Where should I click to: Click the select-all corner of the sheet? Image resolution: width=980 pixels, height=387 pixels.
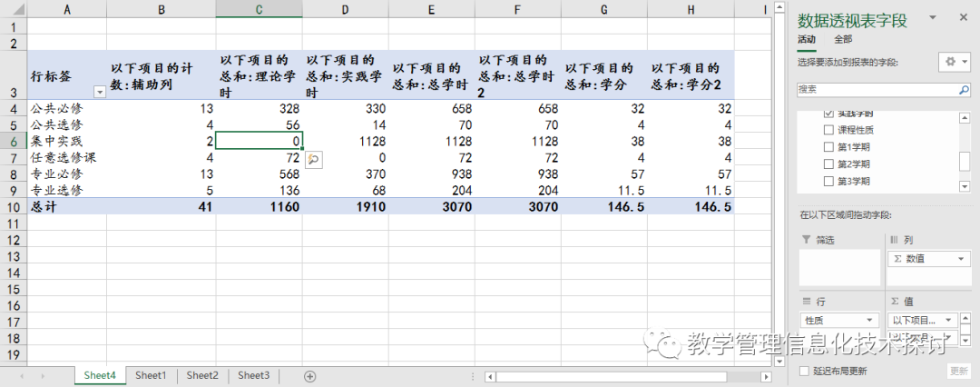tap(14, 9)
